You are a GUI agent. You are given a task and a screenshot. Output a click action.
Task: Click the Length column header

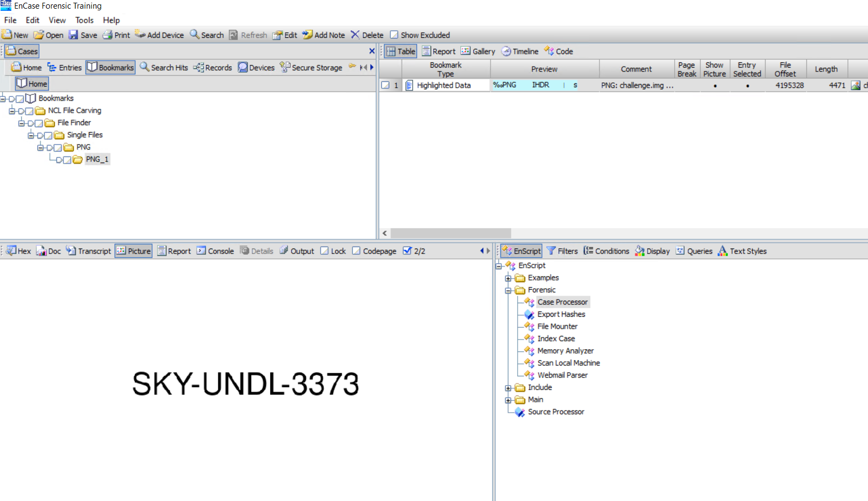[x=826, y=69]
